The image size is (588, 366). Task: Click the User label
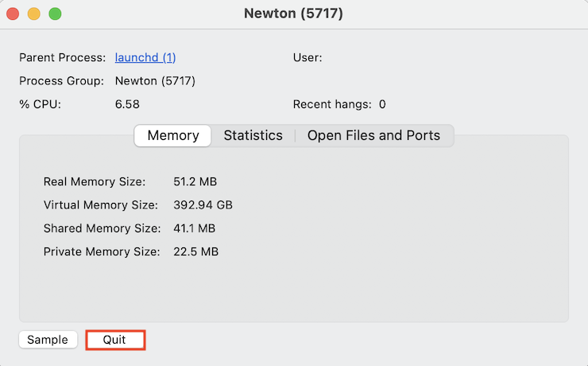click(x=308, y=57)
